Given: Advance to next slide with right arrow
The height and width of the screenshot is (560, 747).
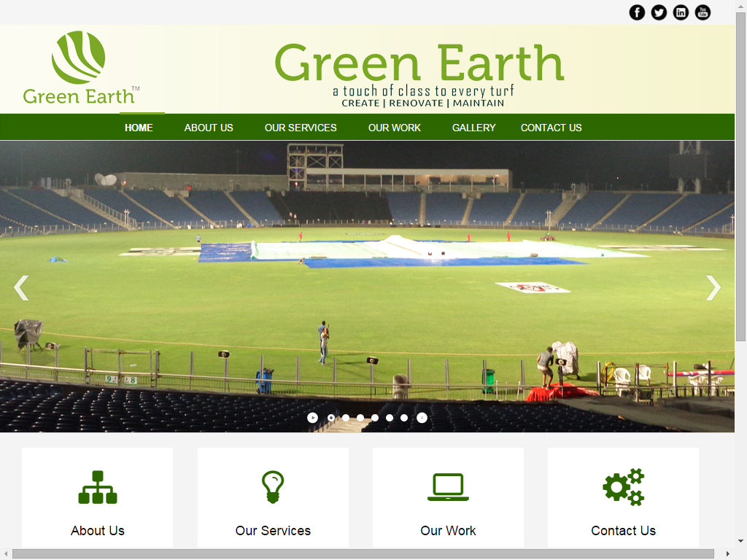Looking at the screenshot, I should 713,288.
